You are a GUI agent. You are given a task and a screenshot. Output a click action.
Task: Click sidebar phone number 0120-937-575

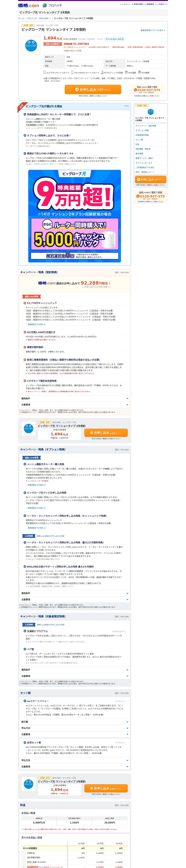pos(151,196)
